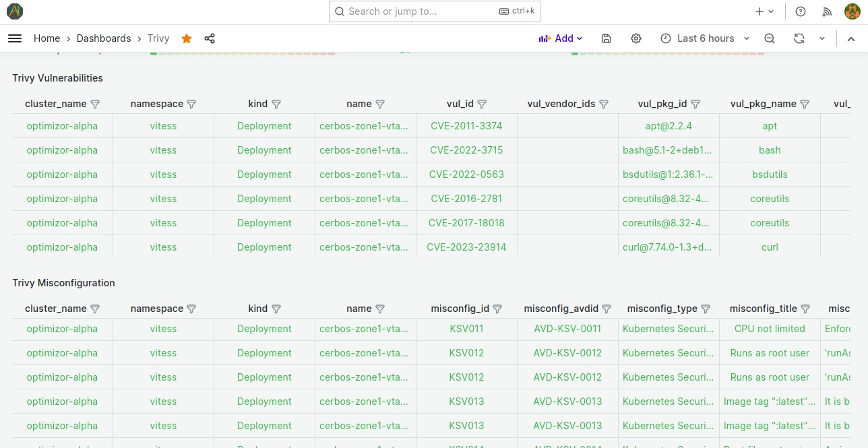Viewport: 868px width, 448px height.
Task: Filter vulnerabilities kind column
Action: (x=276, y=104)
